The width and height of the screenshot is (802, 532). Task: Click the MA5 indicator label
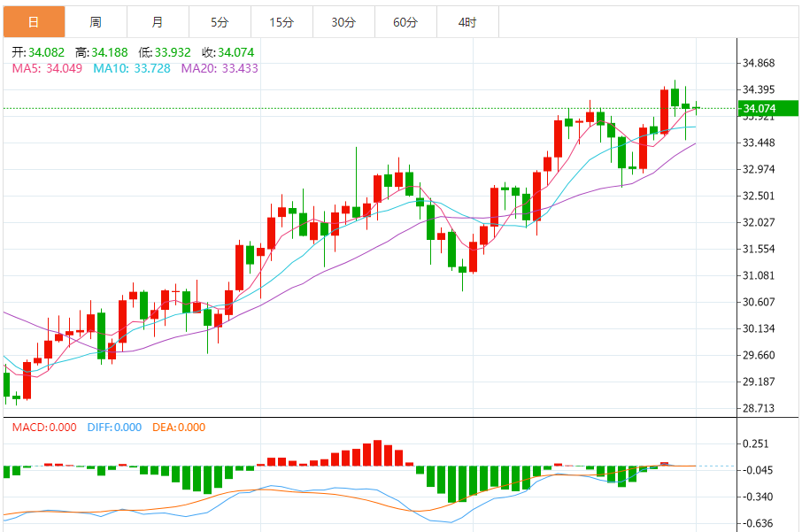coord(47,68)
